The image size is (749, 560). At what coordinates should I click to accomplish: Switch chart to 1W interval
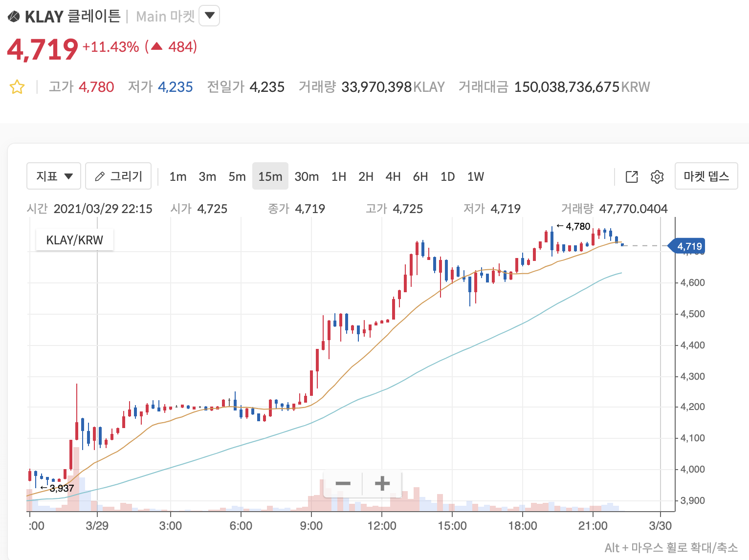point(476,176)
